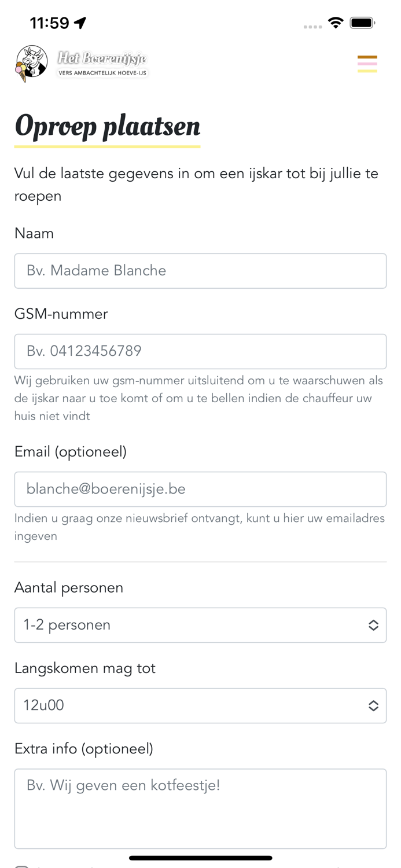Tap the cow mascot logo
The image size is (401, 868).
tap(31, 63)
